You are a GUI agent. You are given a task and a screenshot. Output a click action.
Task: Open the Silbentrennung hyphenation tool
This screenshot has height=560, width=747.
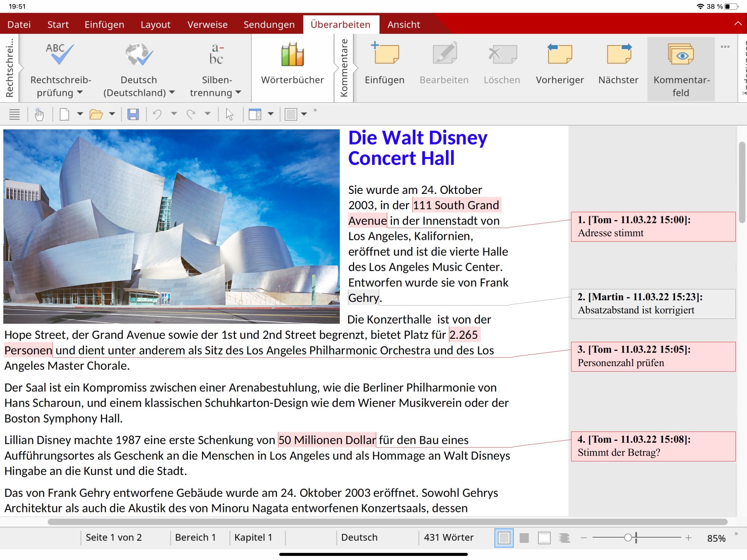[216, 55]
